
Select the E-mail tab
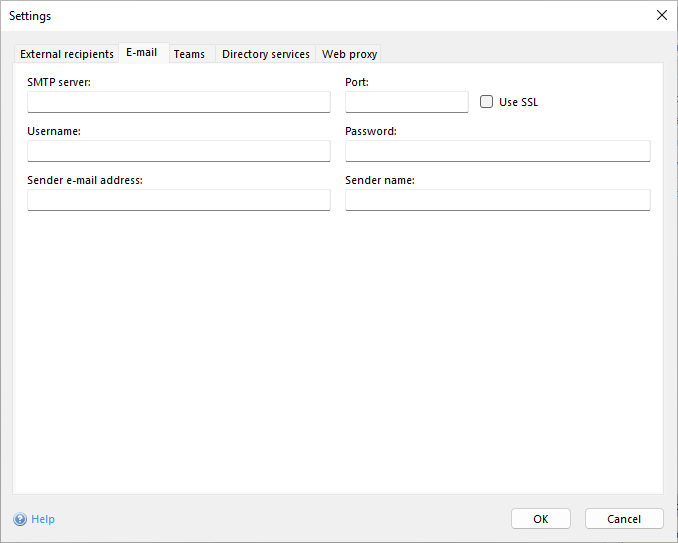(141, 53)
